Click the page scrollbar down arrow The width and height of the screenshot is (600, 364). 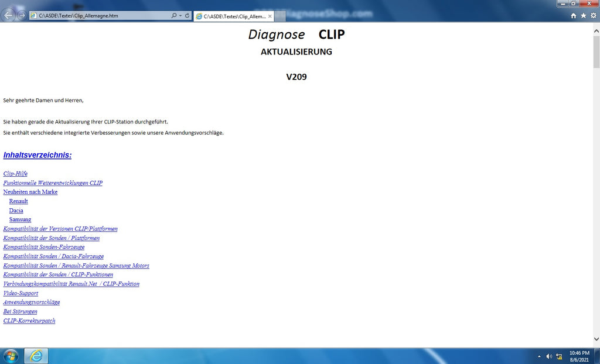pos(596,339)
